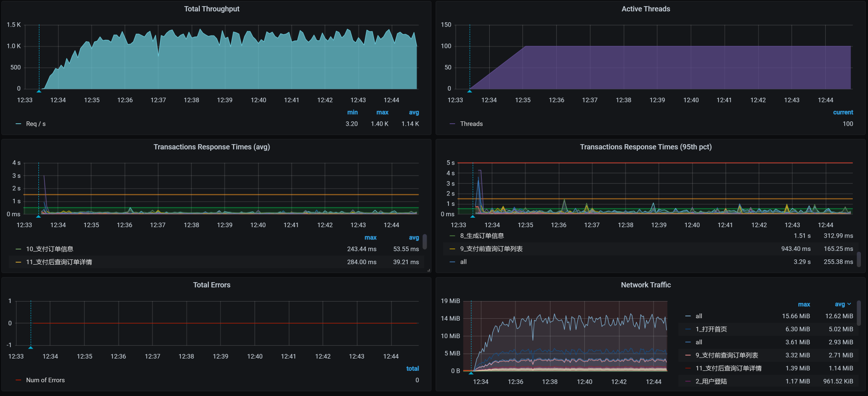Viewport: 868px width, 396px height.
Task: Click the Req / s legend color swatch
Action: point(19,124)
